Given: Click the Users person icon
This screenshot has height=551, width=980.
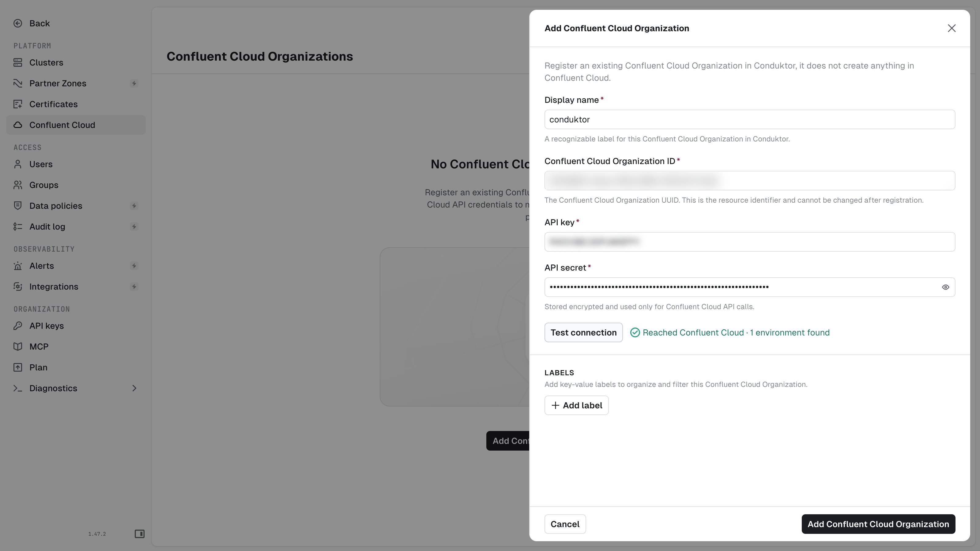Looking at the screenshot, I should click(x=18, y=164).
